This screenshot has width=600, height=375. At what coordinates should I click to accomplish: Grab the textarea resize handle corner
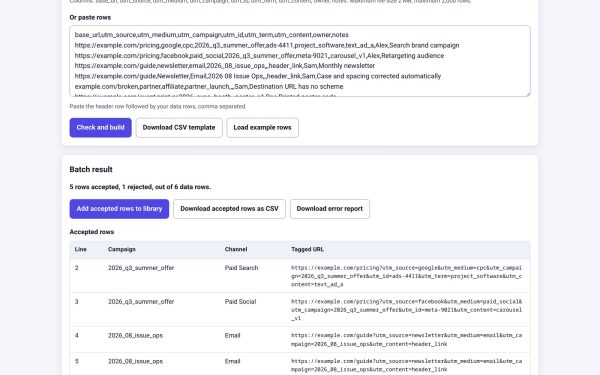527,94
